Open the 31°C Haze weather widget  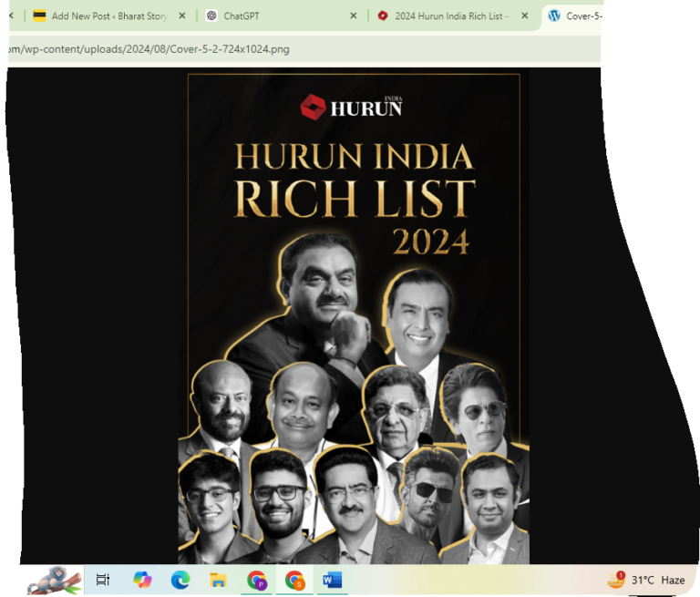(x=646, y=580)
